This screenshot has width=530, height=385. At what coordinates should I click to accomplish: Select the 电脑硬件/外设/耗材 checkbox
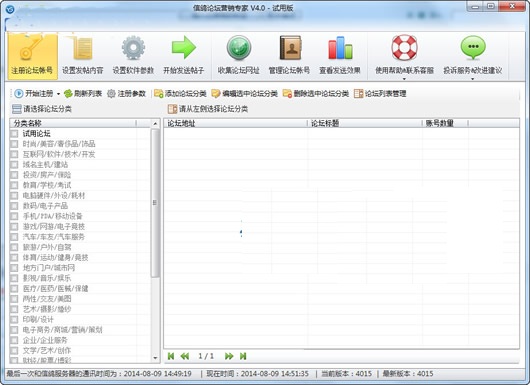coord(15,196)
